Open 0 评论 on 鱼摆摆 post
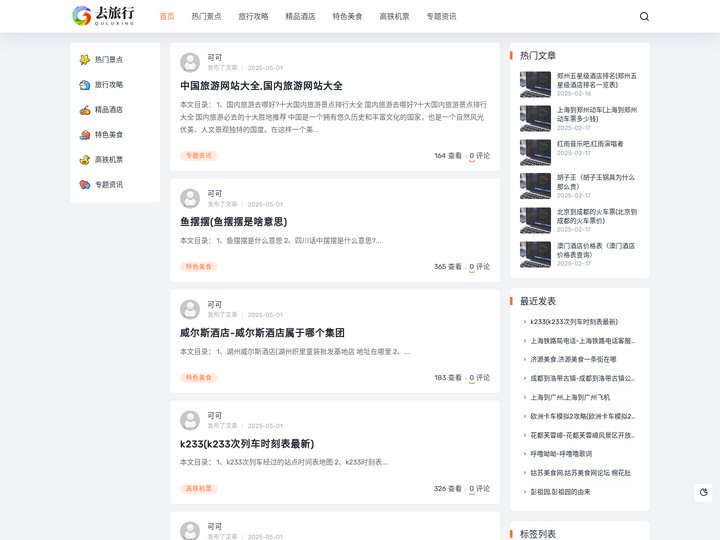The image size is (720, 540). point(479,267)
